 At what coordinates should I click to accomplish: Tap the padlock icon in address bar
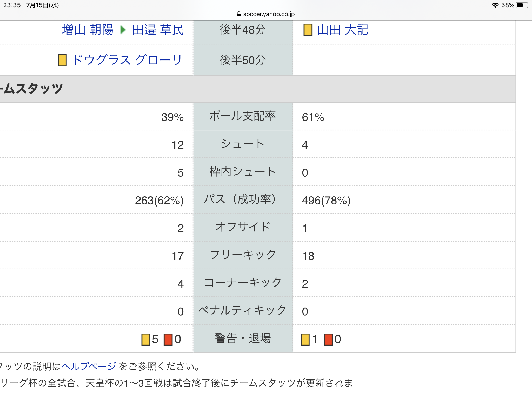point(239,14)
